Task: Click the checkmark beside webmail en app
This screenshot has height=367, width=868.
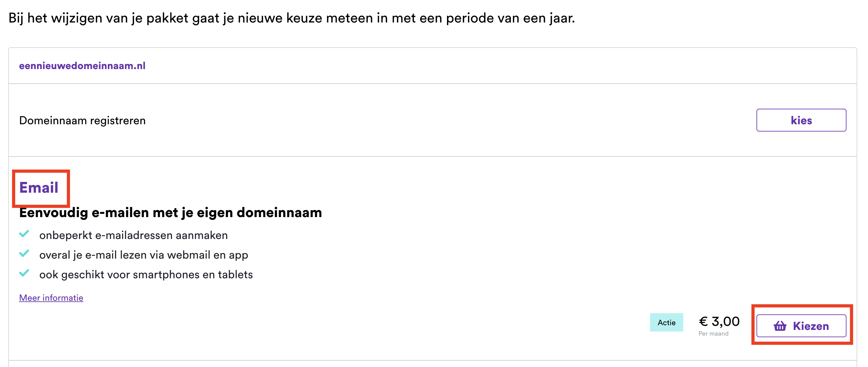Action: (x=24, y=254)
